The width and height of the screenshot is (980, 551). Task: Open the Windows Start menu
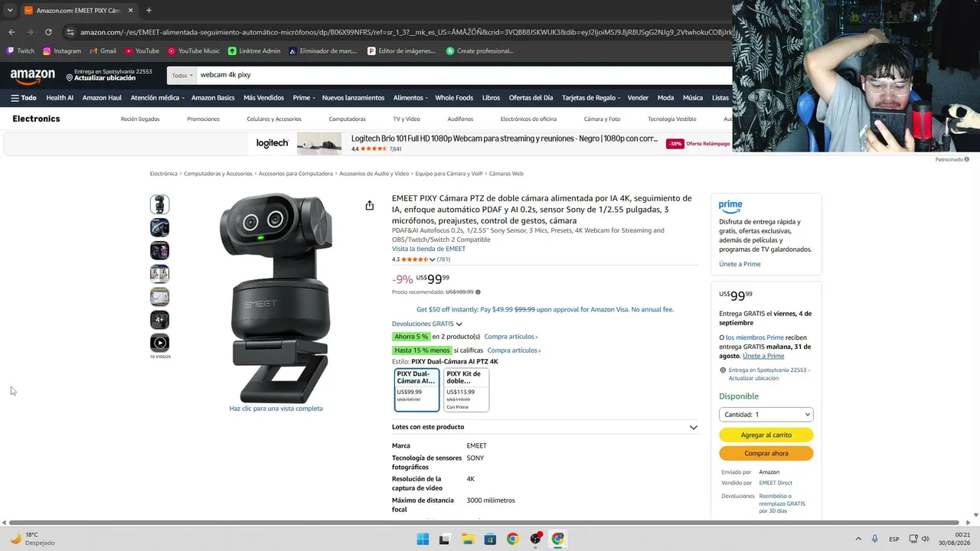423,539
